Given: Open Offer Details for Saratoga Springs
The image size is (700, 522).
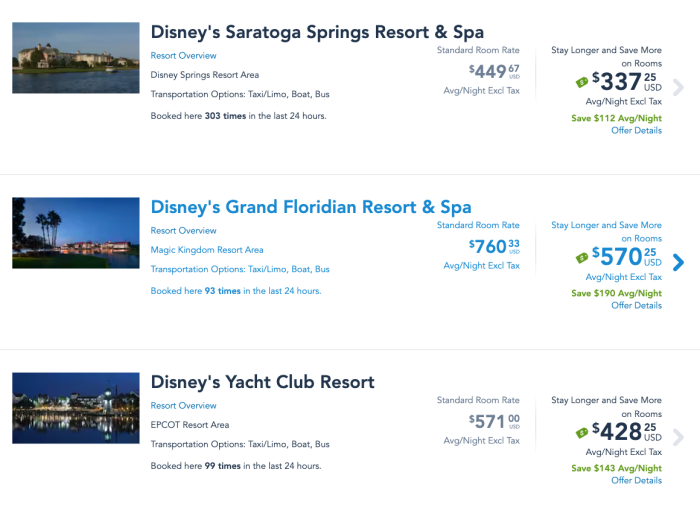Looking at the screenshot, I should 636,131.
